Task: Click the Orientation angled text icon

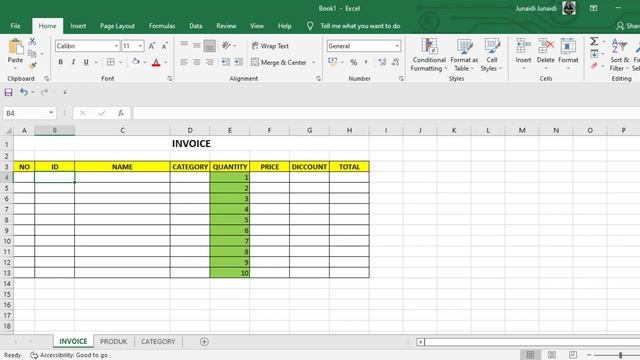Action: pyautogui.click(x=226, y=46)
